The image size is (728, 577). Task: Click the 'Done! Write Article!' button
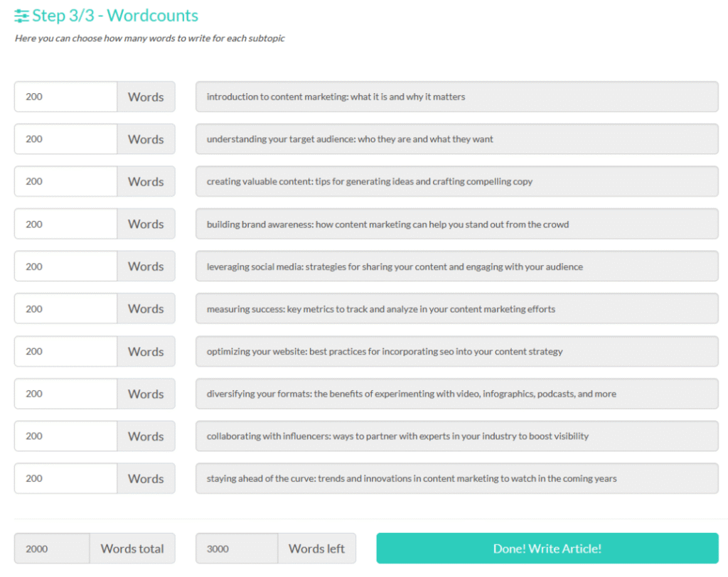point(547,548)
